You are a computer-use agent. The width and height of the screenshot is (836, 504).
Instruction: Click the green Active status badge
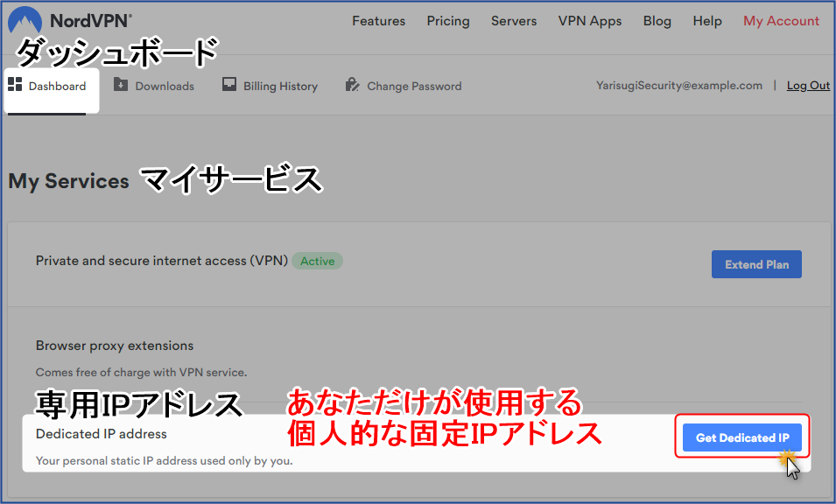click(x=317, y=261)
